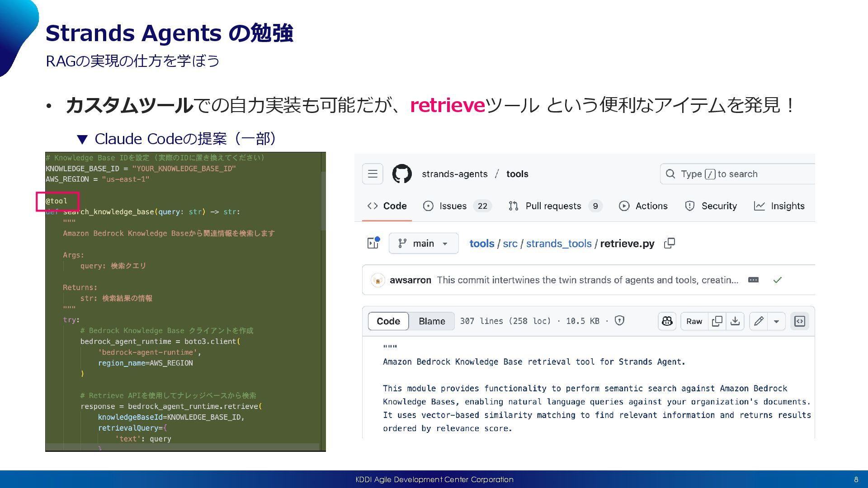The image size is (868, 488).
Task: Open the tools repository name link
Action: pyautogui.click(x=517, y=174)
